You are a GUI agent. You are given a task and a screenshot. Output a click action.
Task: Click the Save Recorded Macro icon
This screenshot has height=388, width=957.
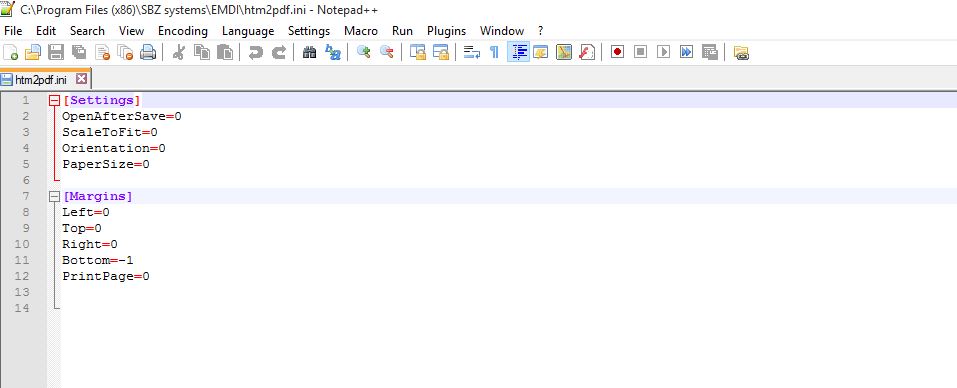[709, 52]
